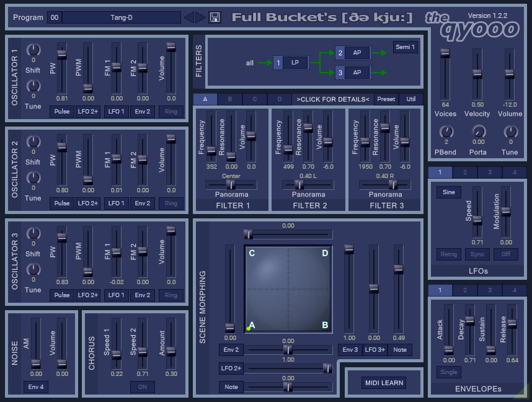Click the scene morphing Env 2 source button
Viewport: 532px width, 402px height.
click(231, 350)
